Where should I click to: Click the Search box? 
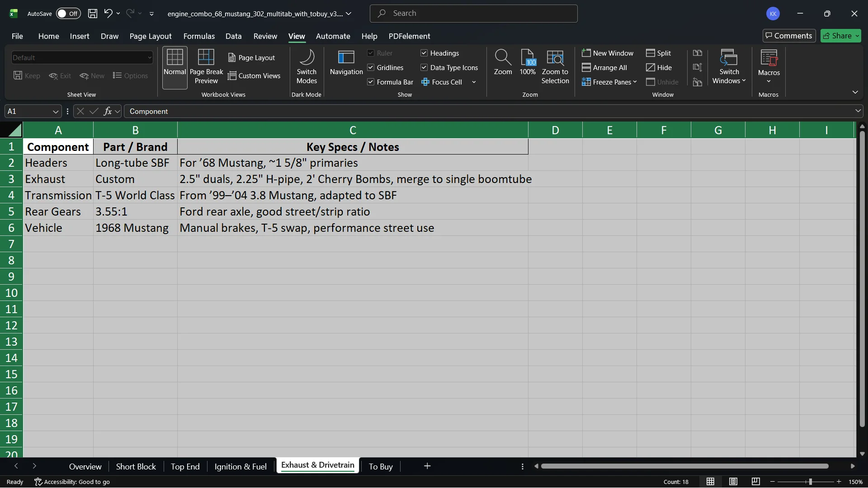pos(473,14)
